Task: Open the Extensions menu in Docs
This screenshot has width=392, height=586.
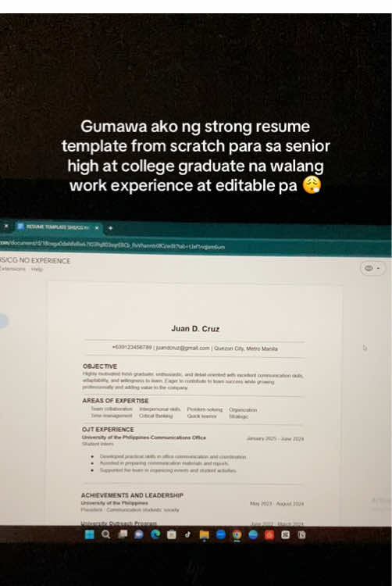Action: point(12,269)
